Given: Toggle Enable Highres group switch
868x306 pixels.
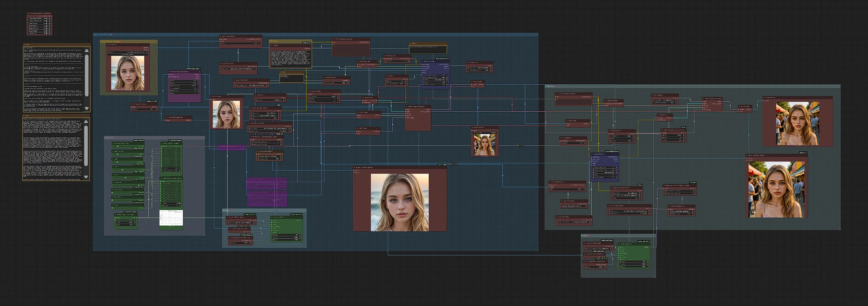Looking at the screenshot, I should [47, 26].
